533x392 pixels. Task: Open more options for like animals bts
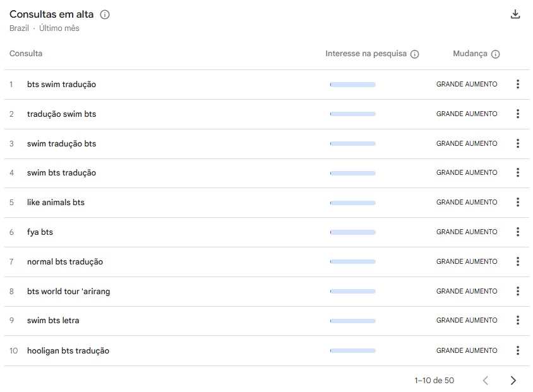coord(518,202)
